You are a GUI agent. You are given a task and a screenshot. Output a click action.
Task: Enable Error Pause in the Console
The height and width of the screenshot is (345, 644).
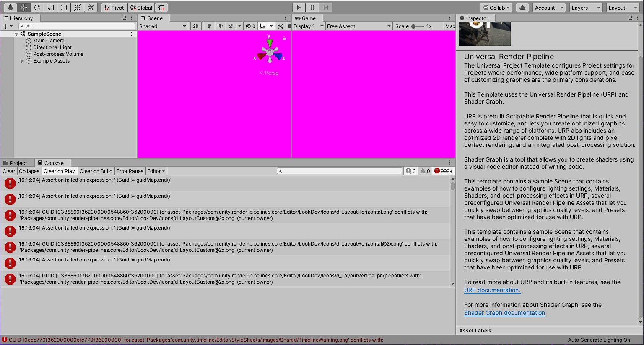[130, 171]
